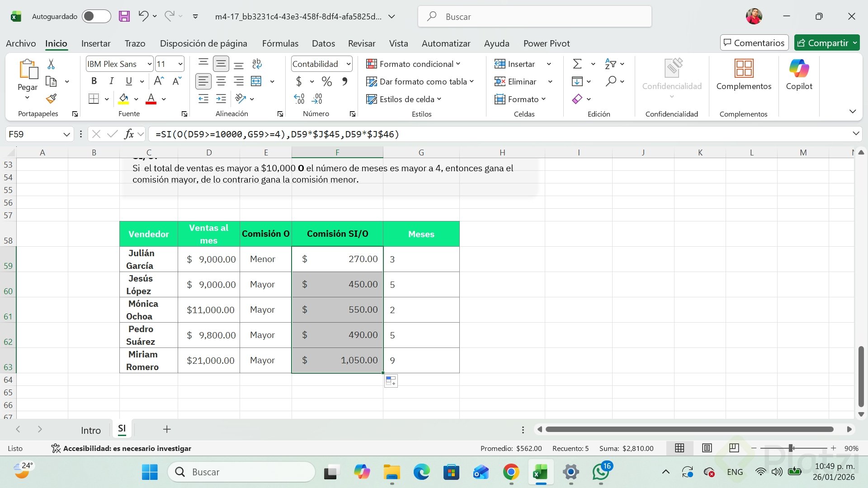Switch to the Intro sheet tab
868x488 pixels.
[90, 430]
